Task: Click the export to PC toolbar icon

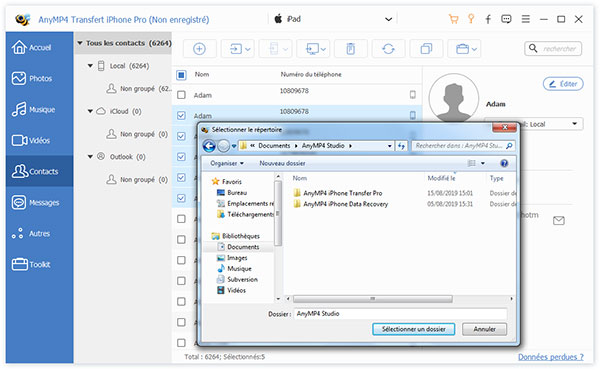Action: point(312,49)
